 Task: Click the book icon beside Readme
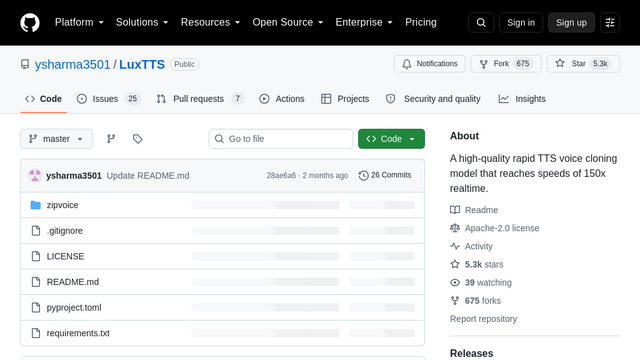coord(455,210)
